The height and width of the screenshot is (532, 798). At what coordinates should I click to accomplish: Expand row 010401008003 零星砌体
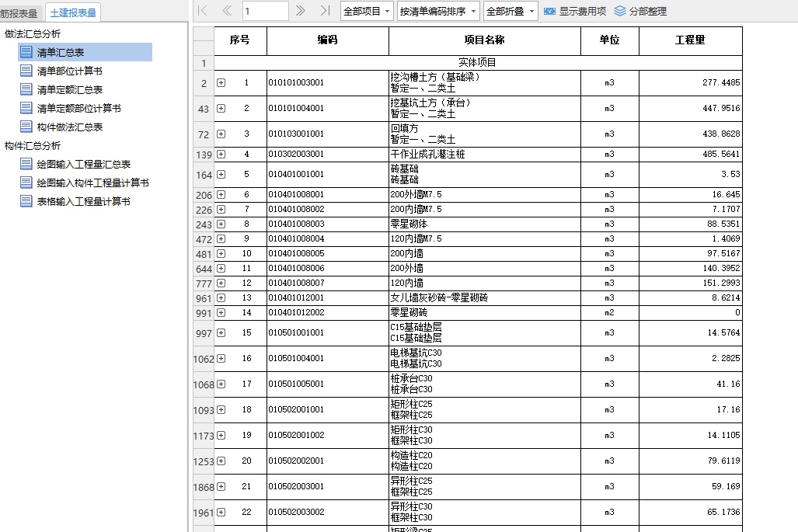click(x=221, y=224)
